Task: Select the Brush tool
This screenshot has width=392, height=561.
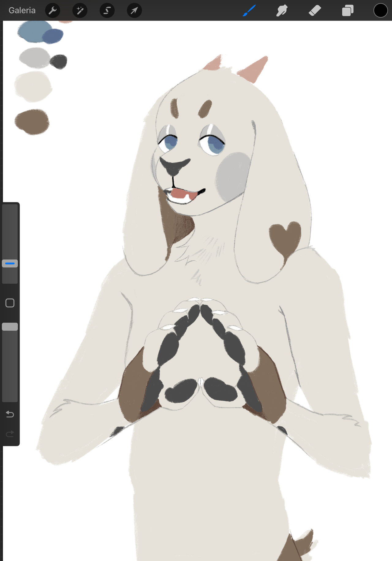Action: 249,11
